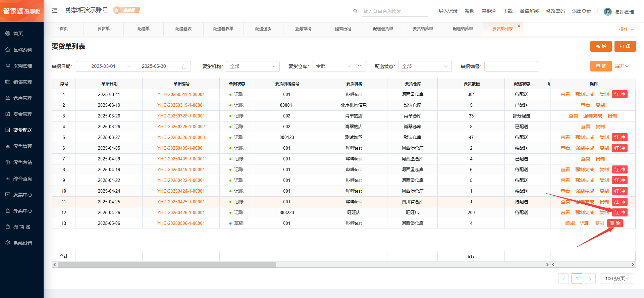Change page size from 100 条/页

(617, 279)
